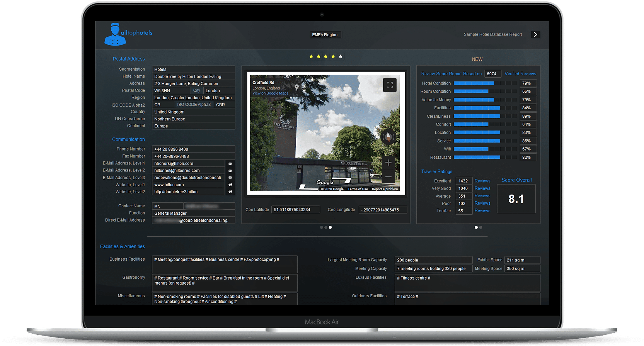
Task: Click the Wifi score bar
Action: click(485, 149)
